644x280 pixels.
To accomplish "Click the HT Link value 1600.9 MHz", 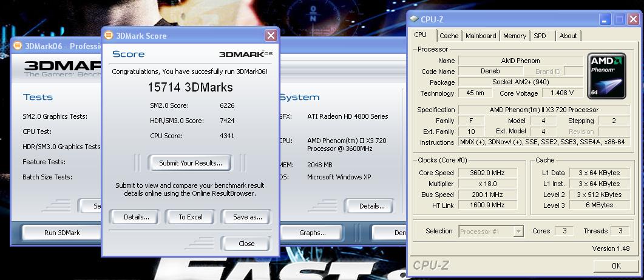I will [487, 205].
